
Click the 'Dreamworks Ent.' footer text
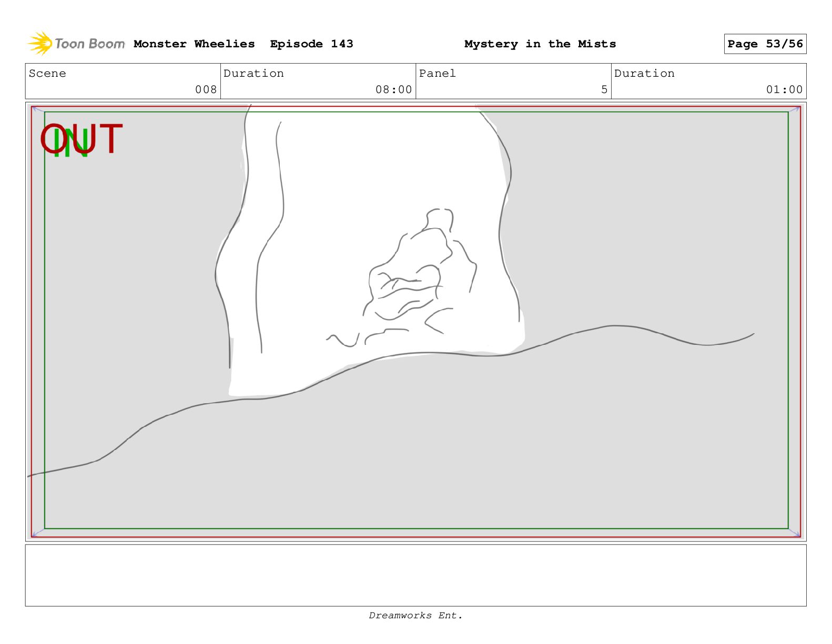(415, 616)
